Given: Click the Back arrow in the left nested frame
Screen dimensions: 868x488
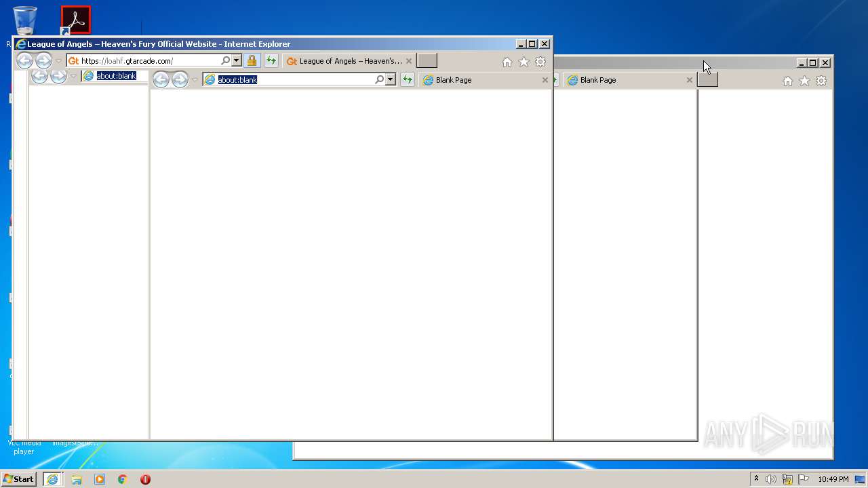Looking at the screenshot, I should point(39,76).
